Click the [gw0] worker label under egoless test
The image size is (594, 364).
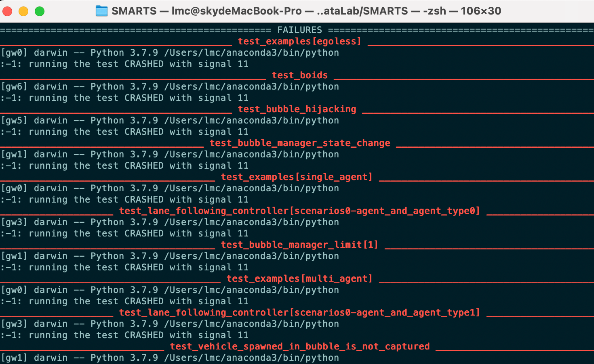[12, 52]
